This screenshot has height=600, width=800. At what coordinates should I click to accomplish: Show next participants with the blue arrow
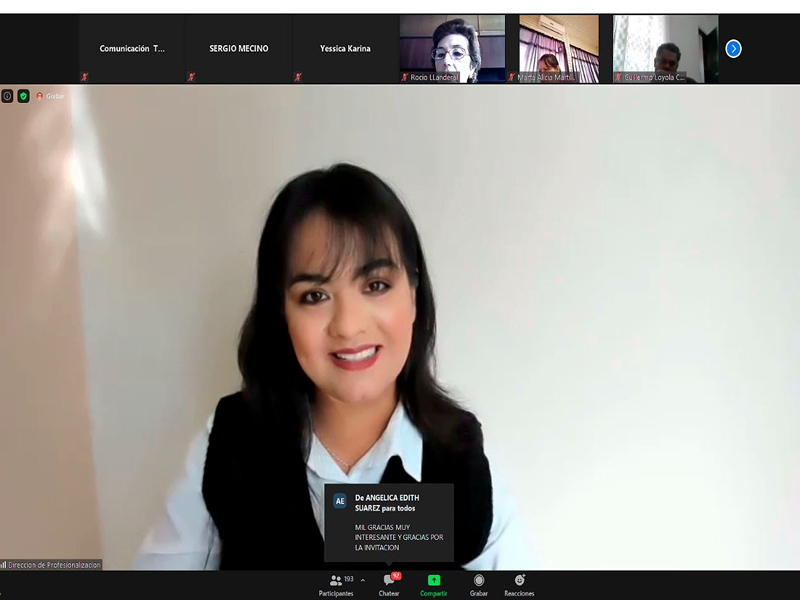733,48
